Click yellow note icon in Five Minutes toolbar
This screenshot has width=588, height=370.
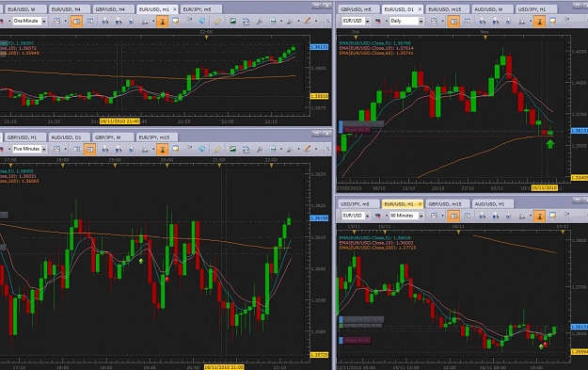coord(176,149)
